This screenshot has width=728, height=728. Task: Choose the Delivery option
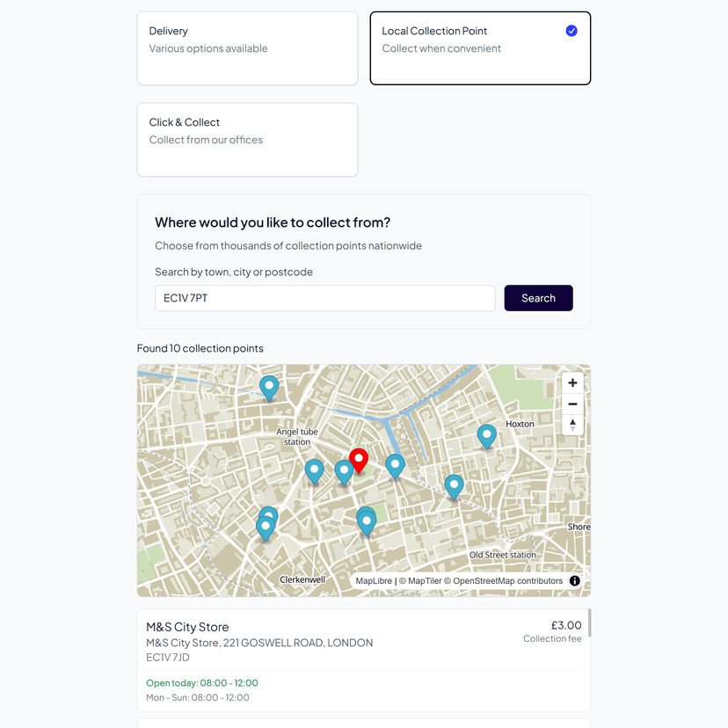[247, 47]
